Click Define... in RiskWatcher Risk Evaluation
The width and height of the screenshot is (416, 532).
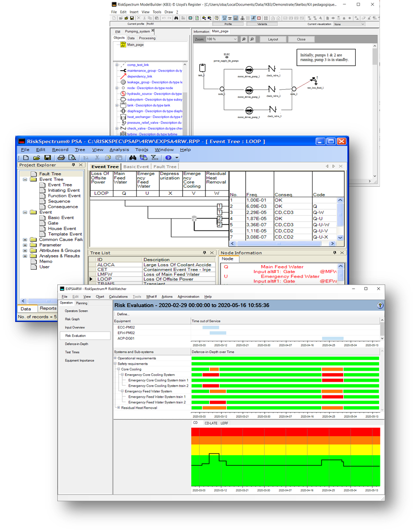point(123,314)
